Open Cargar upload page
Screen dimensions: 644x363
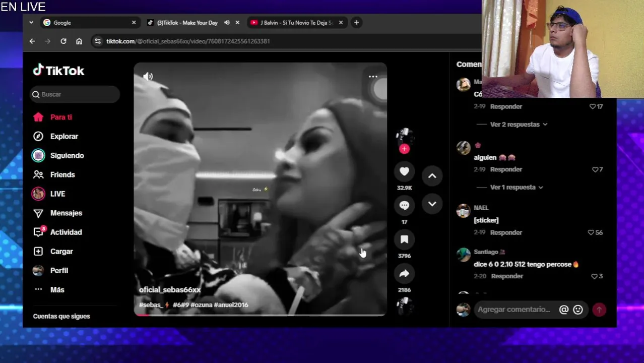point(61,251)
